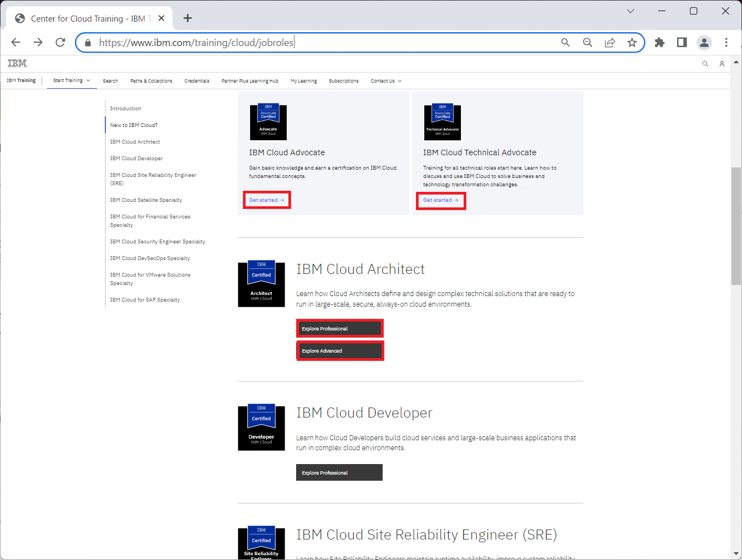Screen dimensions: 742x560
Task: Close the Center for Cloud Training tab
Action: tap(161, 18)
